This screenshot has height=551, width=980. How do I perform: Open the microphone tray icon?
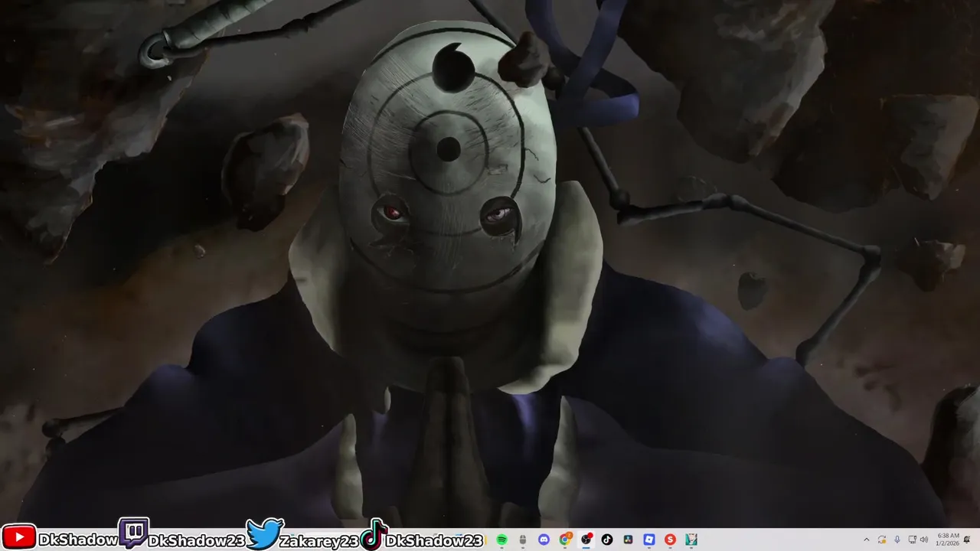[x=897, y=540]
